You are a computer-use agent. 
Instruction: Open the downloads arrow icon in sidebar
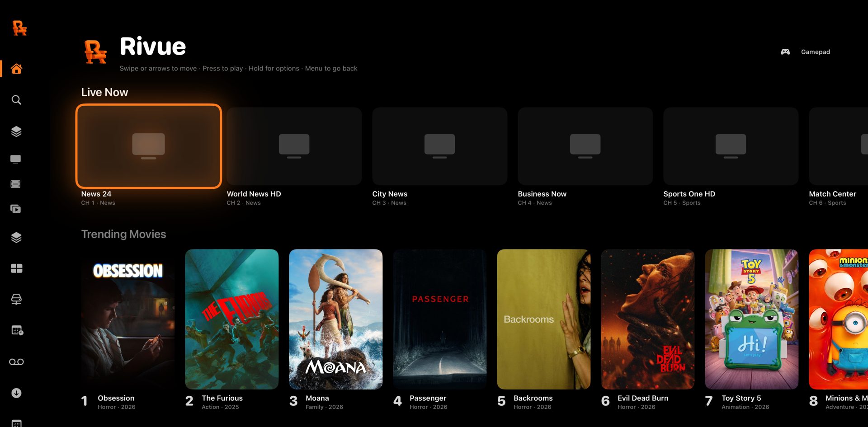[x=16, y=393]
